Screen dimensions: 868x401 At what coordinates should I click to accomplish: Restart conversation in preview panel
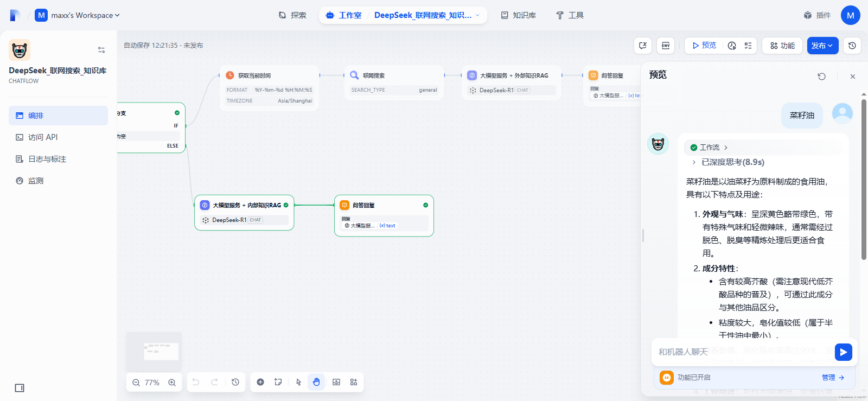tap(822, 77)
